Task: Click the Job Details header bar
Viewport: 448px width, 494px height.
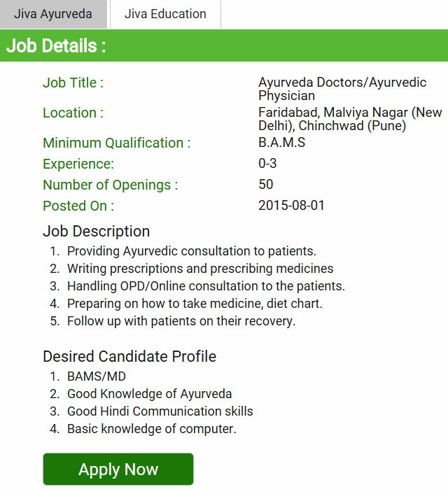Action: [224, 46]
